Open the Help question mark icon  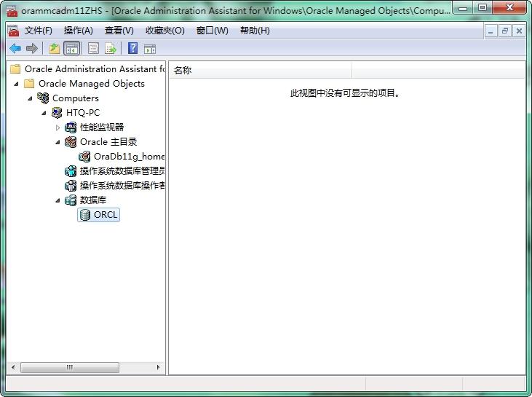[133, 48]
